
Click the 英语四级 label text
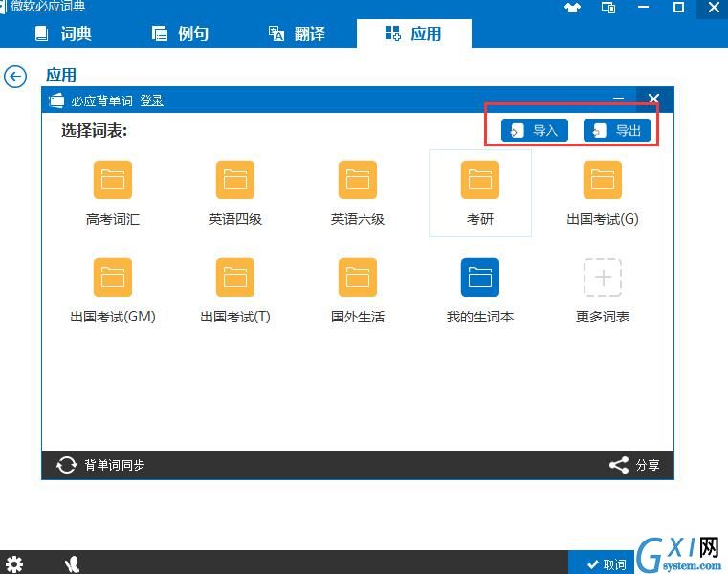235,219
